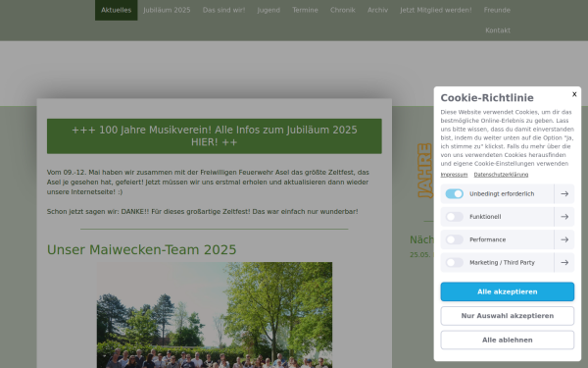The height and width of the screenshot is (368, 588).
Task: Expand the Marketing / Third Party arrow
Action: [564, 262]
